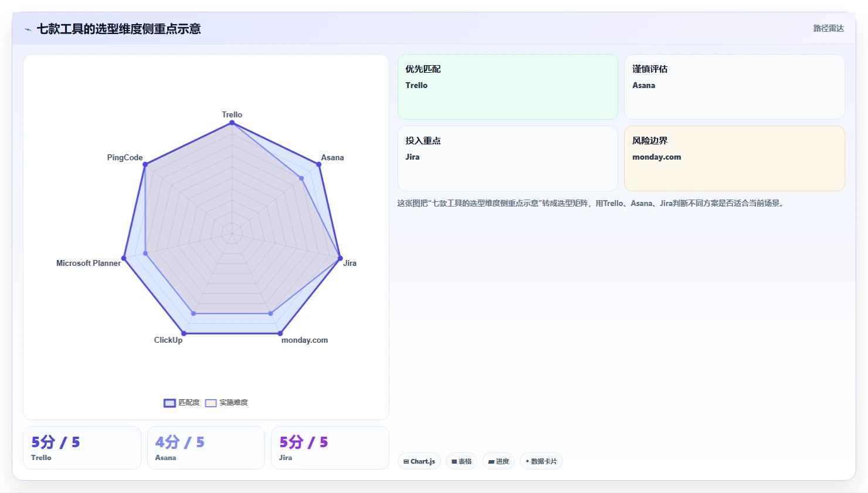Image resolution: width=868 pixels, height=493 pixels.
Task: Select the Jira 5分 score card
Action: 330,448
